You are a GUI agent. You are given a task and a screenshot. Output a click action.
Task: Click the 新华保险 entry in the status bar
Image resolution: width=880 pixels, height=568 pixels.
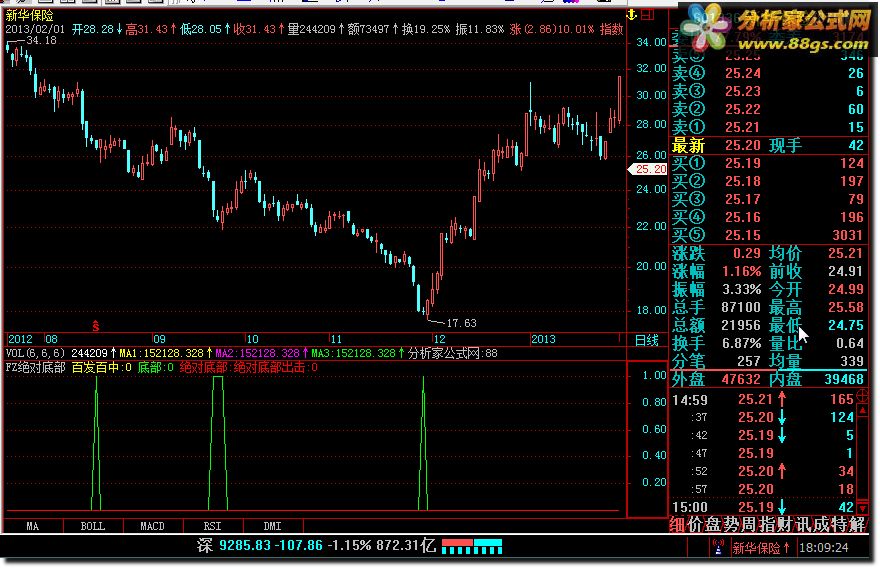point(760,548)
